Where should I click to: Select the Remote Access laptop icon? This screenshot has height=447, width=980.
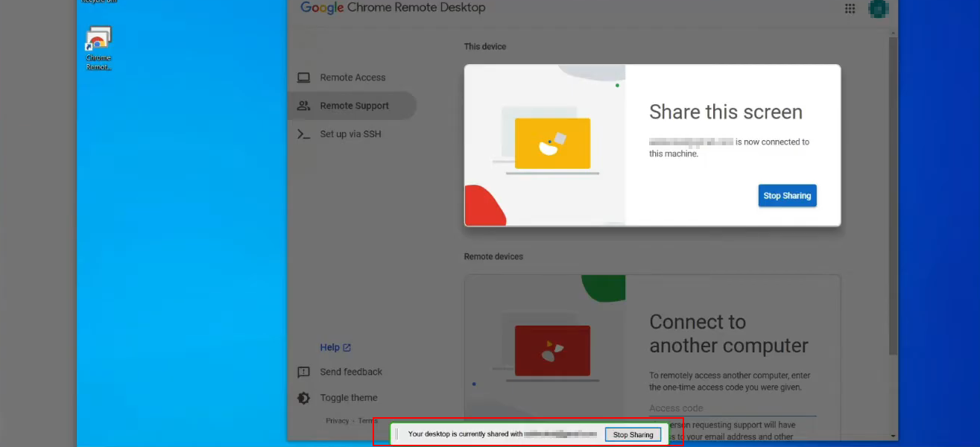point(303,77)
